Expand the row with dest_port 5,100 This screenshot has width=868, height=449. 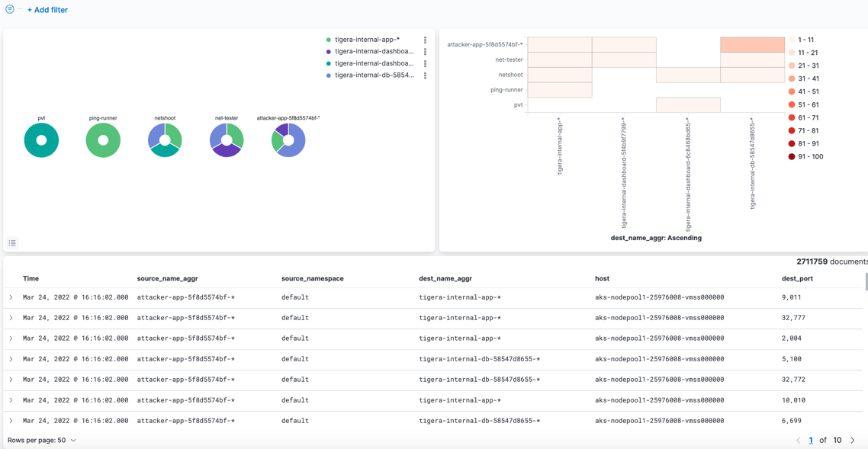(x=11, y=359)
